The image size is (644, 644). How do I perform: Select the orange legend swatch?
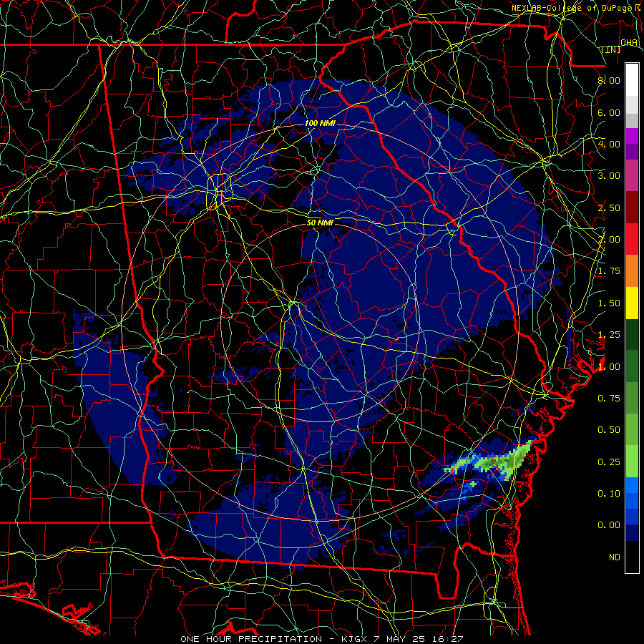click(x=632, y=271)
